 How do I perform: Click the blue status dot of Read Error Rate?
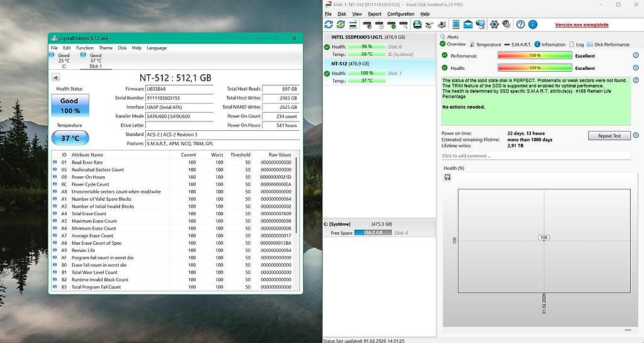[55, 162]
